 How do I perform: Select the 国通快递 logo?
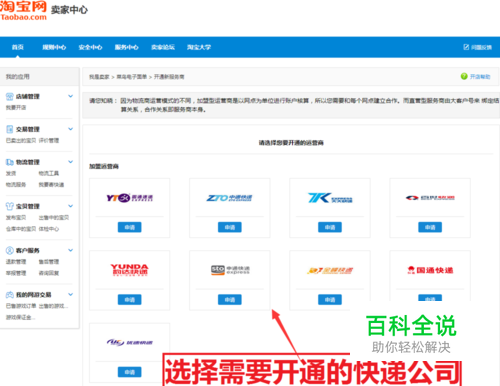tap(430, 270)
